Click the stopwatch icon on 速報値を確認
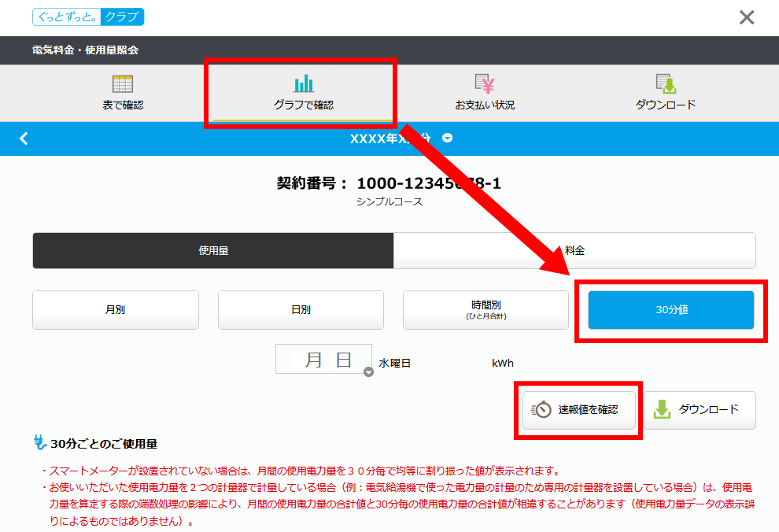 [x=542, y=409]
